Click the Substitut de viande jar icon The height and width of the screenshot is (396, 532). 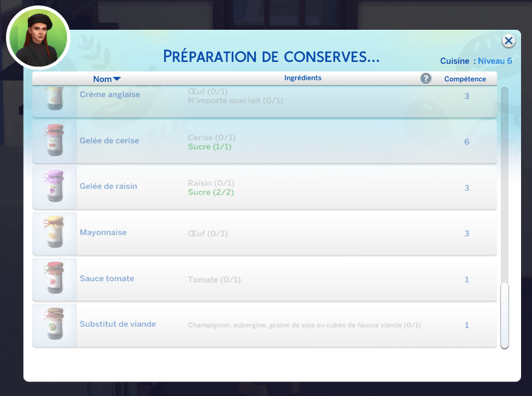tap(54, 324)
